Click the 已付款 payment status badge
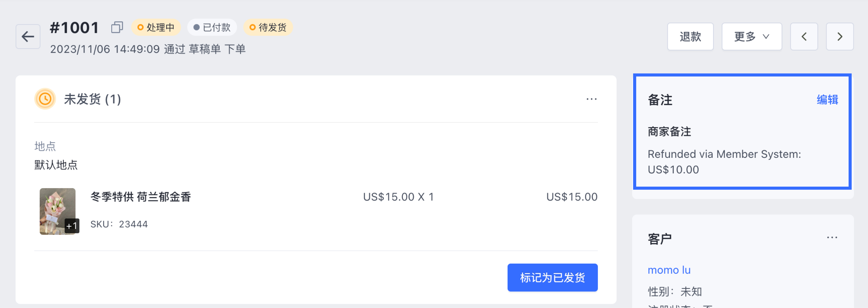The width and height of the screenshot is (868, 308). tap(212, 27)
